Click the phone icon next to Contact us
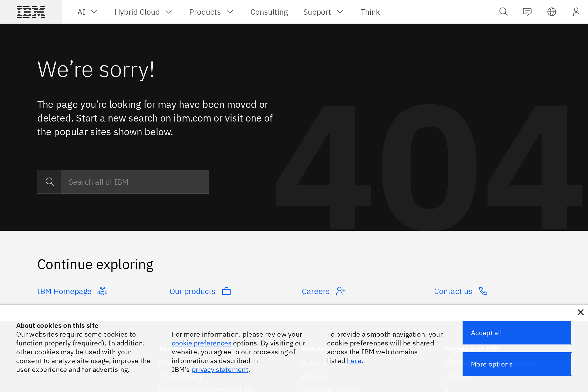 (x=483, y=291)
